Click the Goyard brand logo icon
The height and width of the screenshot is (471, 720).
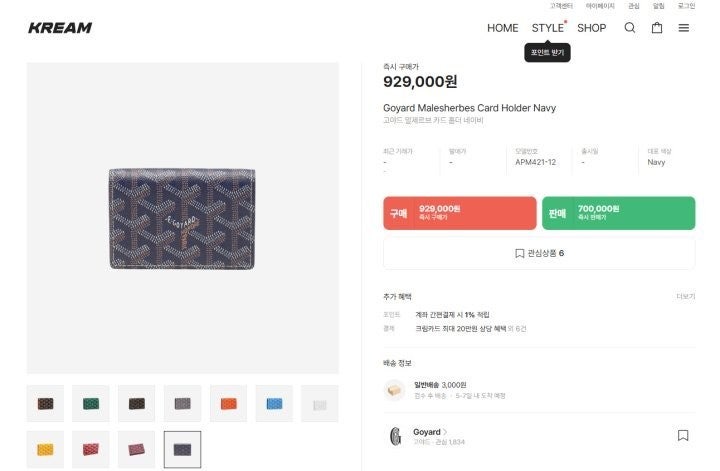point(395,436)
